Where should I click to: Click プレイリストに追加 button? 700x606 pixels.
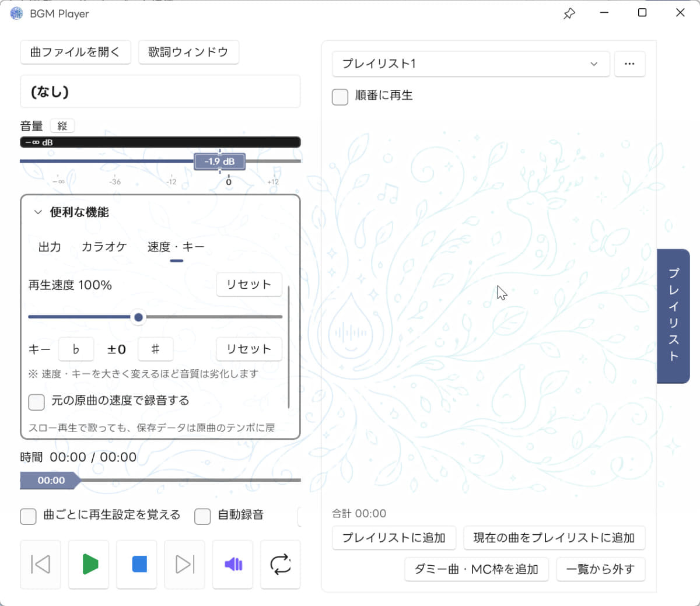pos(394,538)
